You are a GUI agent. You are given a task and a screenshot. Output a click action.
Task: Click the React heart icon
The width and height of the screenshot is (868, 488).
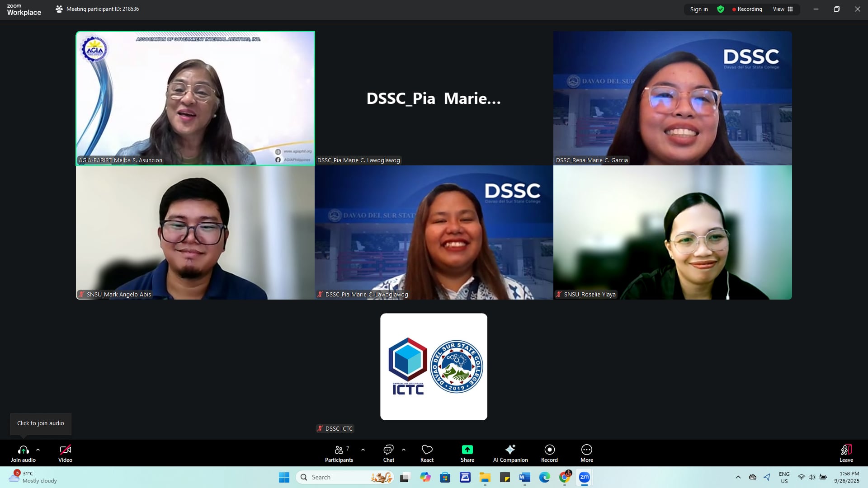427,450
